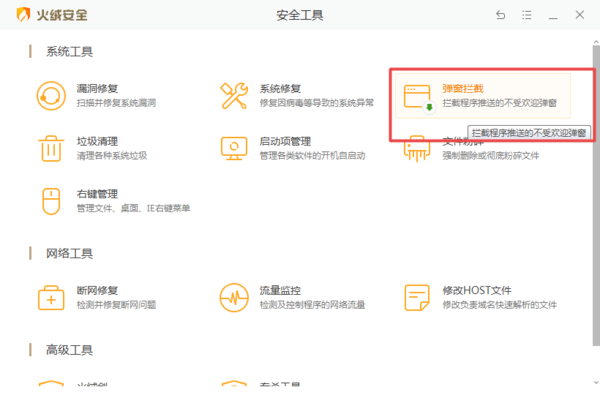The height and width of the screenshot is (395, 600).
Task: Click the 修改HOST文件 note icon
Action: (417, 298)
